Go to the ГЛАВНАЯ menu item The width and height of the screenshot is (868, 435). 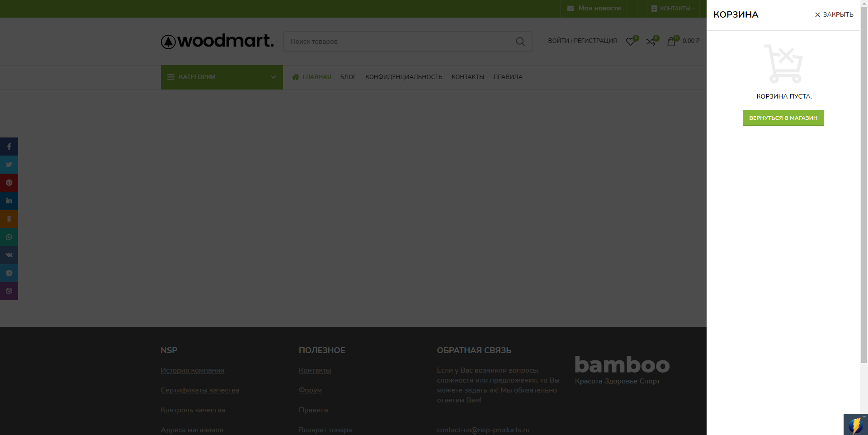coord(311,77)
